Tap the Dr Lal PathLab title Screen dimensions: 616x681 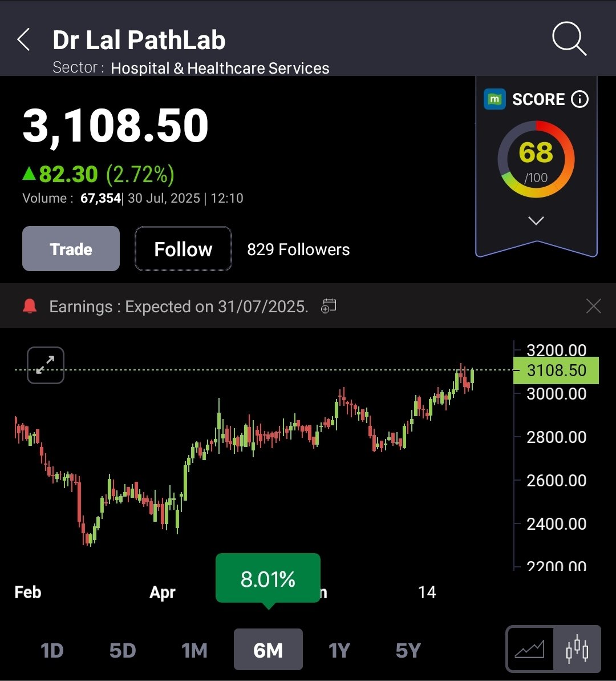139,40
